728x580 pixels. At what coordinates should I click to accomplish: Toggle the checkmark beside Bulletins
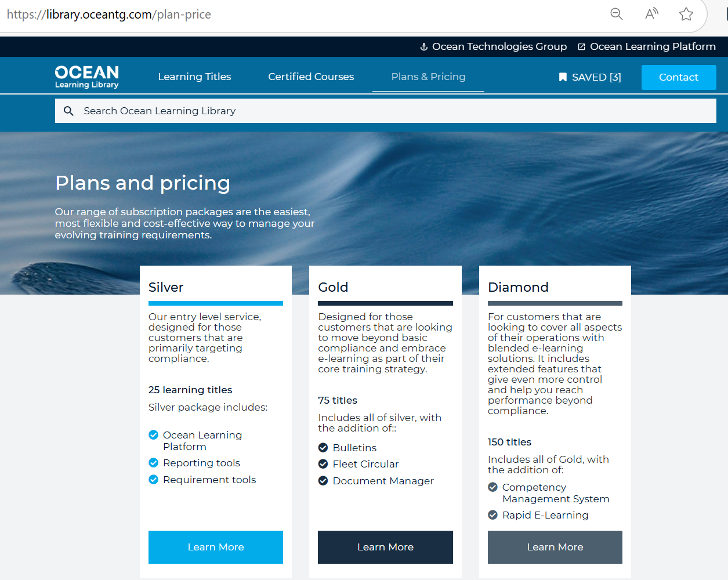tap(323, 447)
